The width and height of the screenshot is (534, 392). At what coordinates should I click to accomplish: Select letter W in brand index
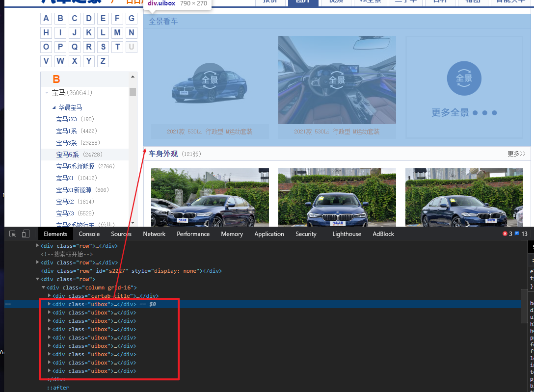[x=60, y=61]
